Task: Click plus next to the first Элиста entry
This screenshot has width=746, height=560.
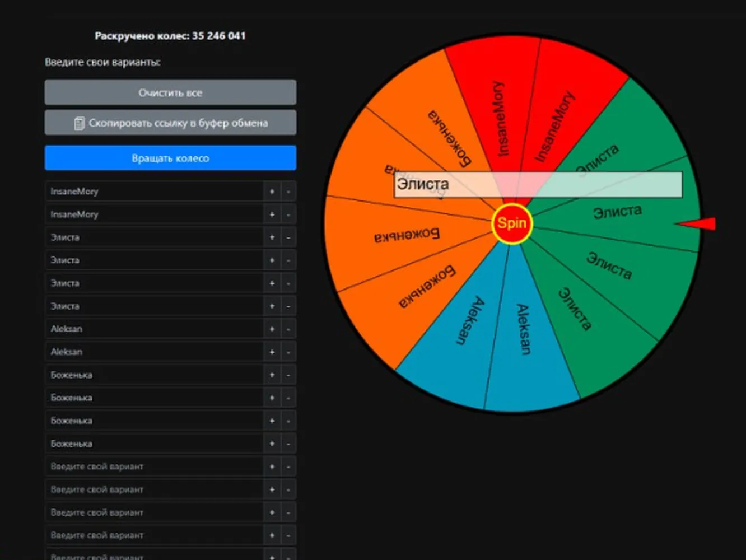Action: coord(272,237)
